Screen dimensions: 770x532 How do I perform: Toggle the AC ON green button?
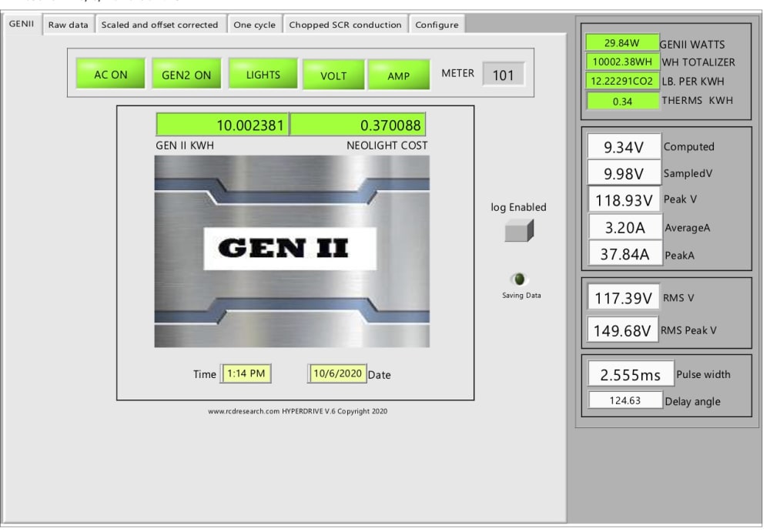pos(110,74)
